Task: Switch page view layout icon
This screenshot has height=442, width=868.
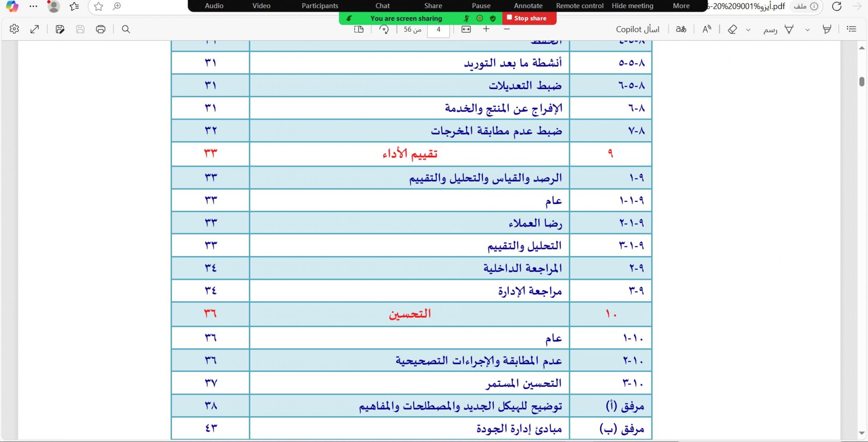Action: [359, 29]
